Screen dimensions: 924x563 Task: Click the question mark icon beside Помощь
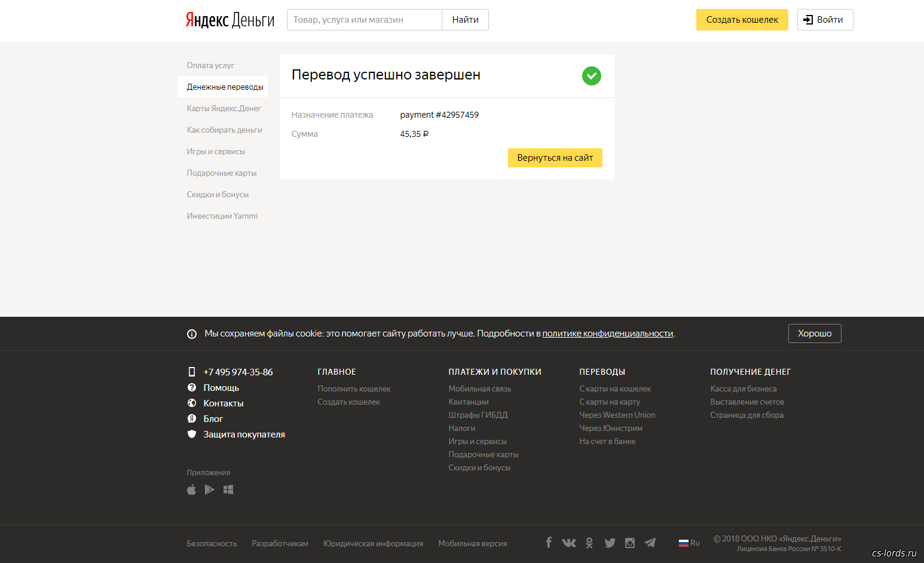[x=192, y=387]
